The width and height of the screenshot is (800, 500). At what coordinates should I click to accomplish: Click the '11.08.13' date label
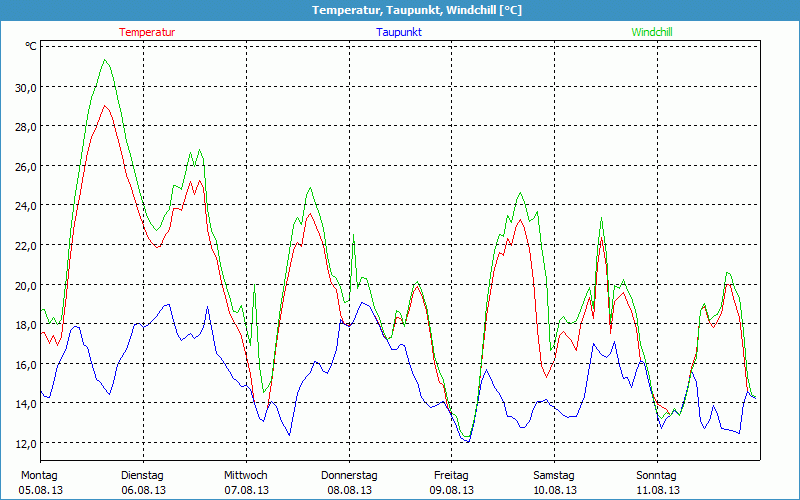pyautogui.click(x=658, y=490)
